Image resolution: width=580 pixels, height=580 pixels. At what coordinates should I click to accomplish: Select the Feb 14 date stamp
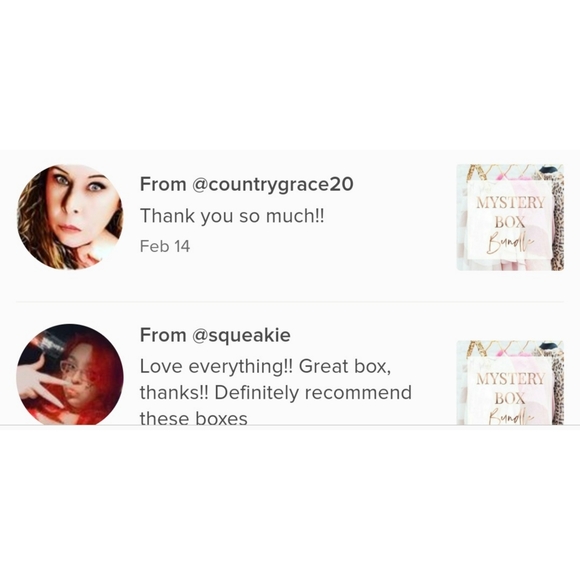pos(165,246)
